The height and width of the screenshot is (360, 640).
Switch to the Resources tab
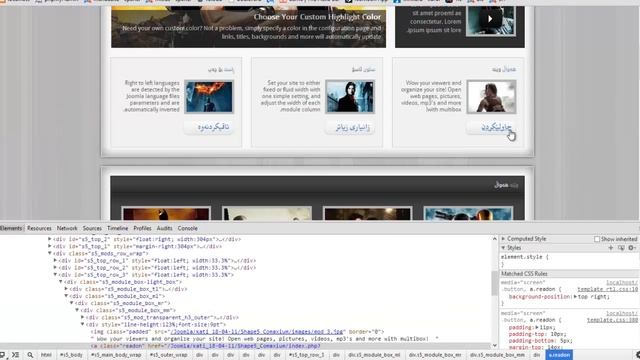pos(39,228)
